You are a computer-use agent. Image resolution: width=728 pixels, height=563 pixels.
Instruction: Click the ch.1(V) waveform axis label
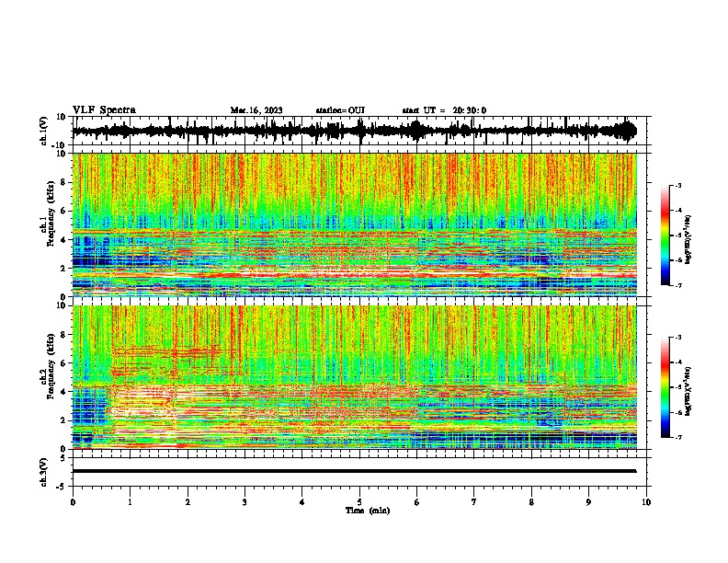click(x=44, y=131)
